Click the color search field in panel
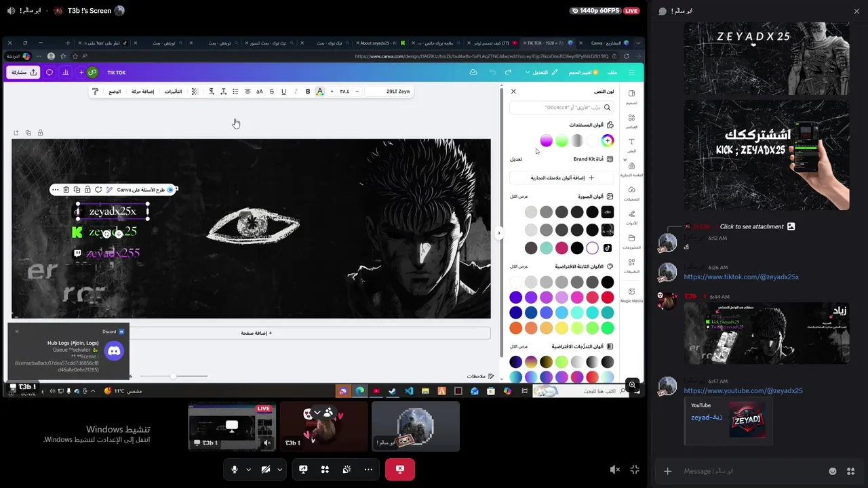 (x=561, y=107)
